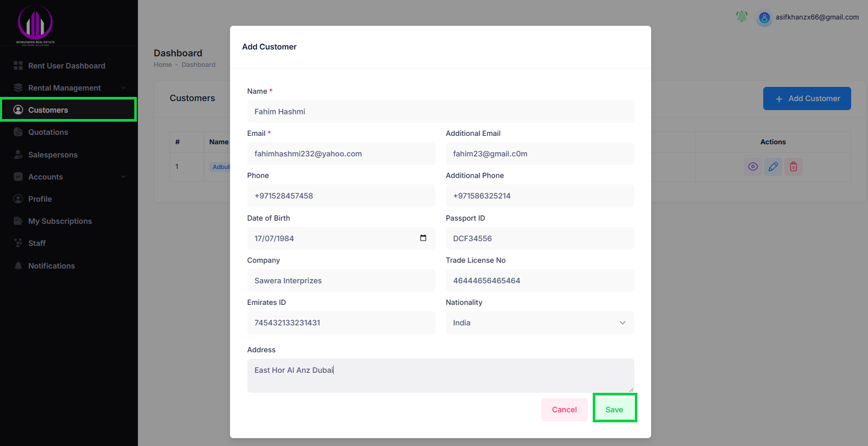Screen dimensions: 868x446
Task: Click the eye view icon in Actions
Action: click(753, 167)
